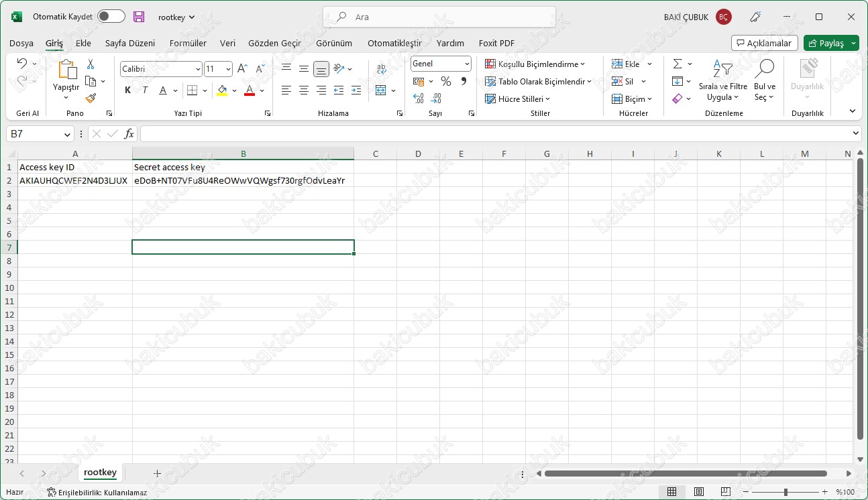
Task: Click the AutoSum sigma icon
Action: click(x=677, y=64)
